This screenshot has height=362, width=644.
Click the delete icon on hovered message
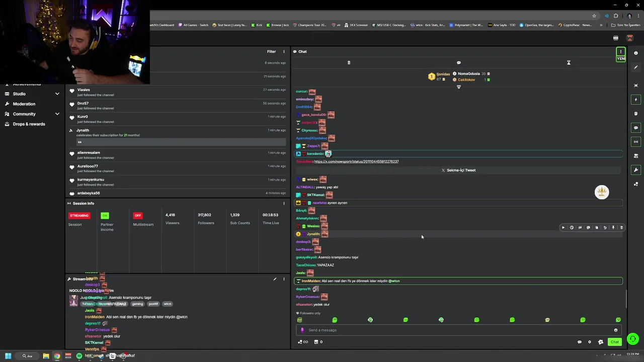coord(621,228)
